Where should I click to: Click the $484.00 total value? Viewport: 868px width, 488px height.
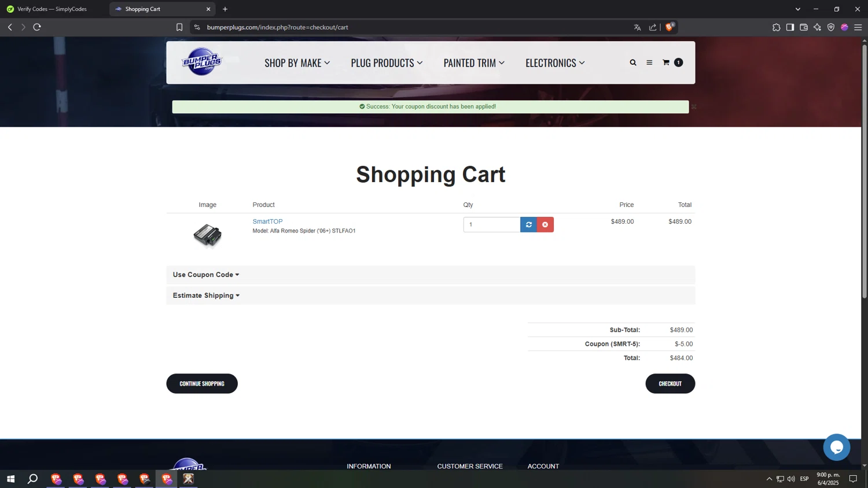(x=681, y=358)
